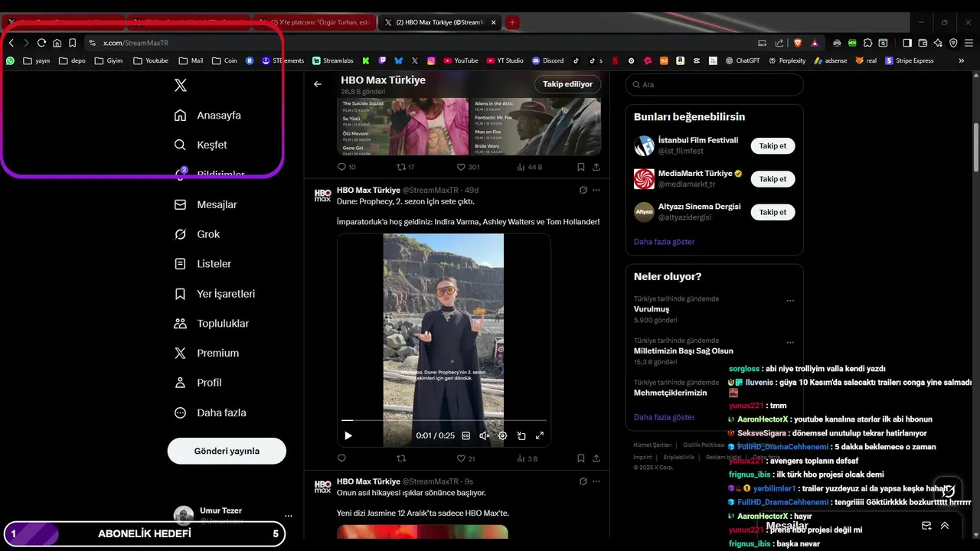Expand the Mesajlar drawer with double chevron
The image size is (980, 551).
(x=945, y=526)
